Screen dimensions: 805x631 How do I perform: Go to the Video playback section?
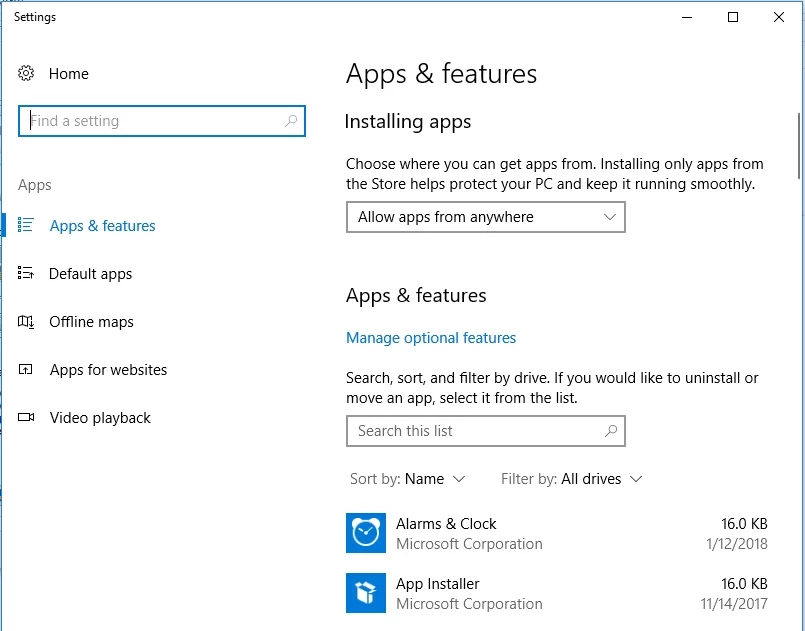pos(100,418)
